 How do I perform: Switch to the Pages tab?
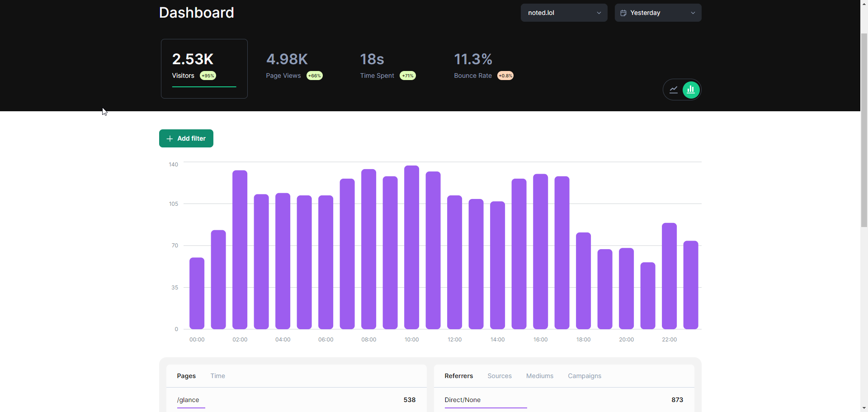(186, 376)
